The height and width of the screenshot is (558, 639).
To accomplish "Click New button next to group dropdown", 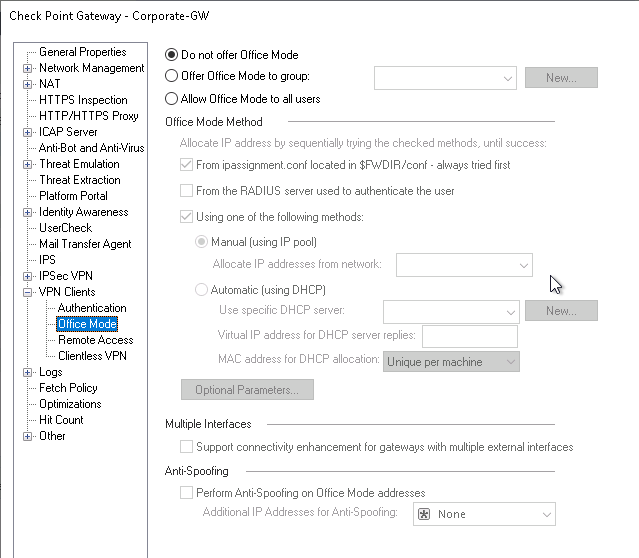I will pyautogui.click(x=561, y=77).
